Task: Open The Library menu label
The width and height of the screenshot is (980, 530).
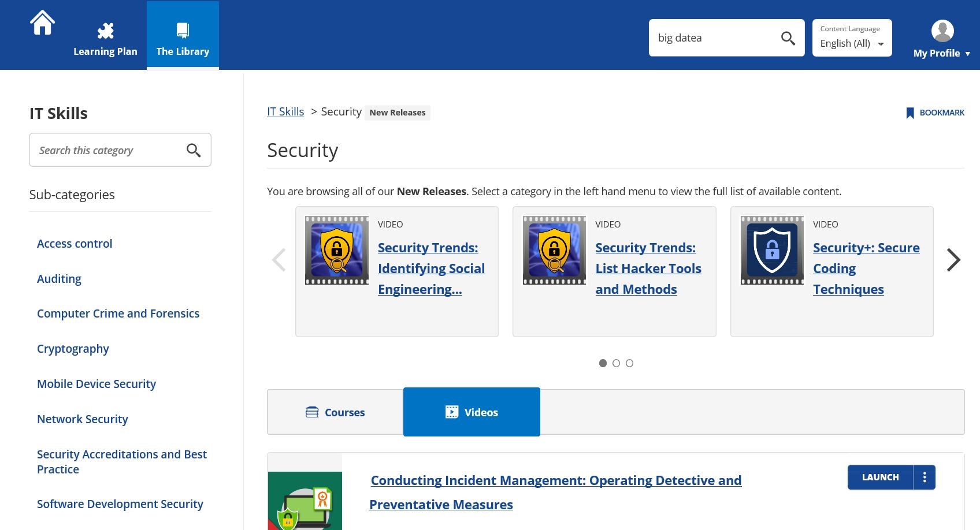Action: click(x=183, y=51)
